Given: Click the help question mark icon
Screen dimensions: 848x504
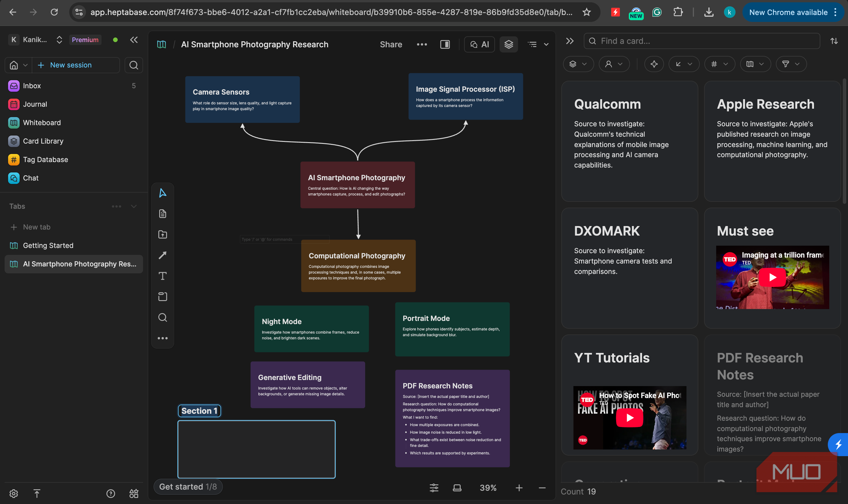Looking at the screenshot, I should [x=110, y=493].
